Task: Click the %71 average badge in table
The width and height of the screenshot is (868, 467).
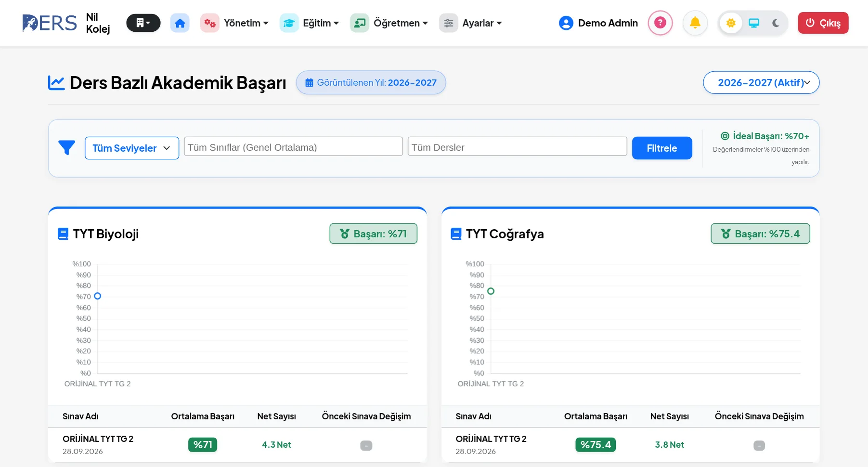Action: 203,445
